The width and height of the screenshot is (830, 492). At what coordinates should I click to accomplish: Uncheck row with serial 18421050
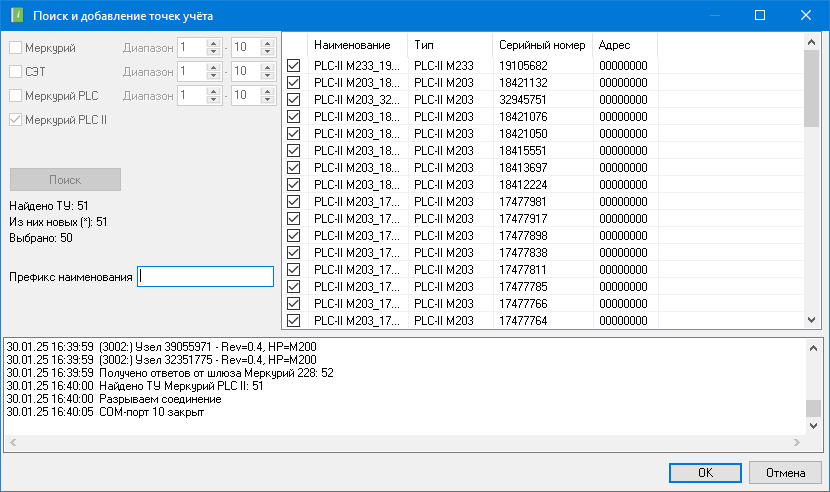click(x=293, y=133)
